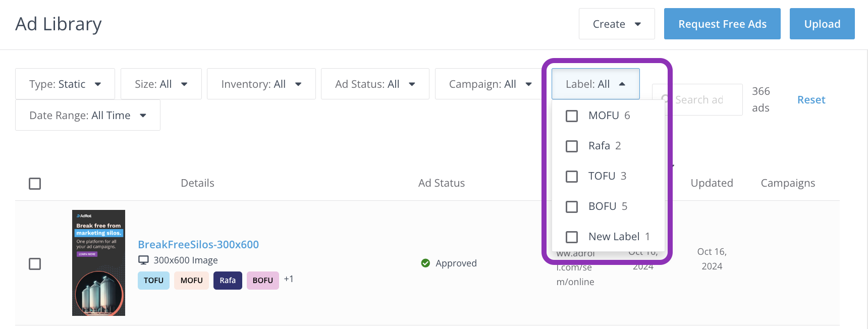Click the monitor icon beside 300x600 Image

(143, 260)
